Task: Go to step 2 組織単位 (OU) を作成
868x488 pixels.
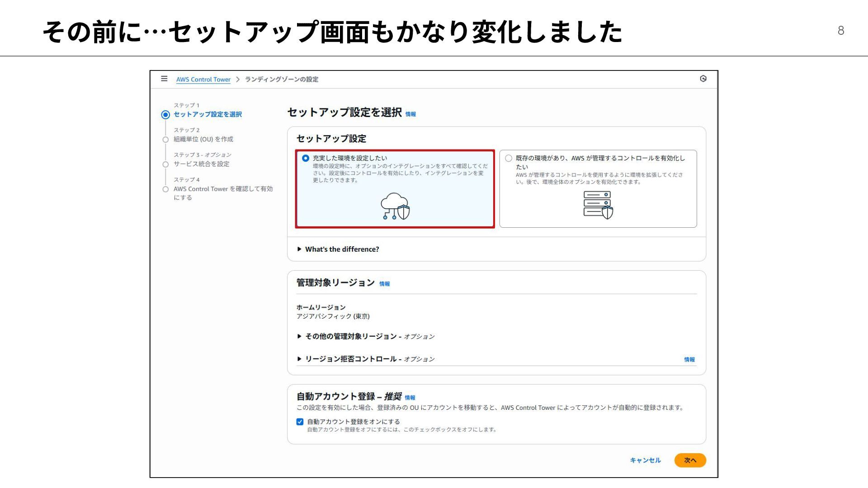Action: click(x=203, y=139)
